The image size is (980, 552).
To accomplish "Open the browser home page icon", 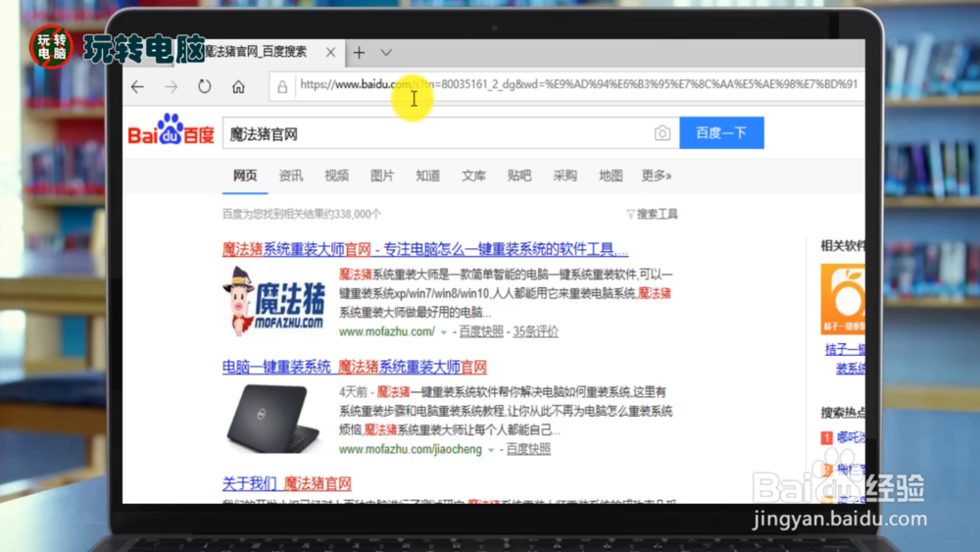I will [x=238, y=87].
